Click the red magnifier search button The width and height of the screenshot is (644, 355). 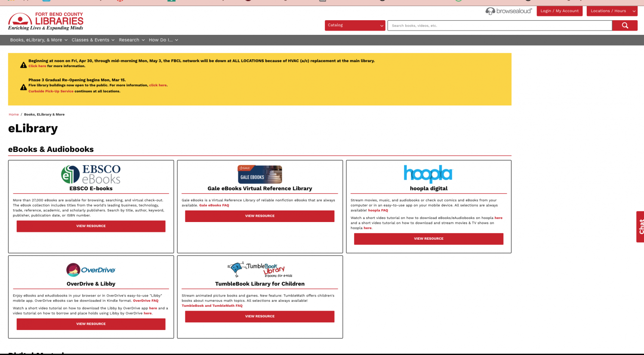[625, 25]
